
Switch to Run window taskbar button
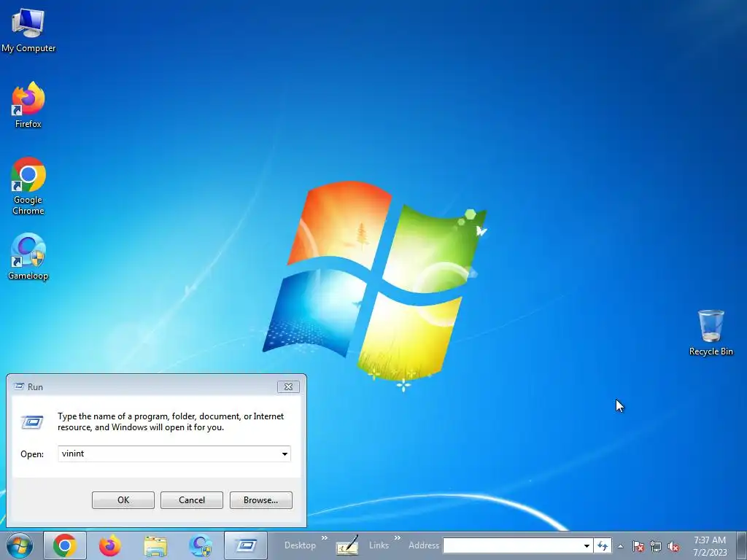(246, 545)
